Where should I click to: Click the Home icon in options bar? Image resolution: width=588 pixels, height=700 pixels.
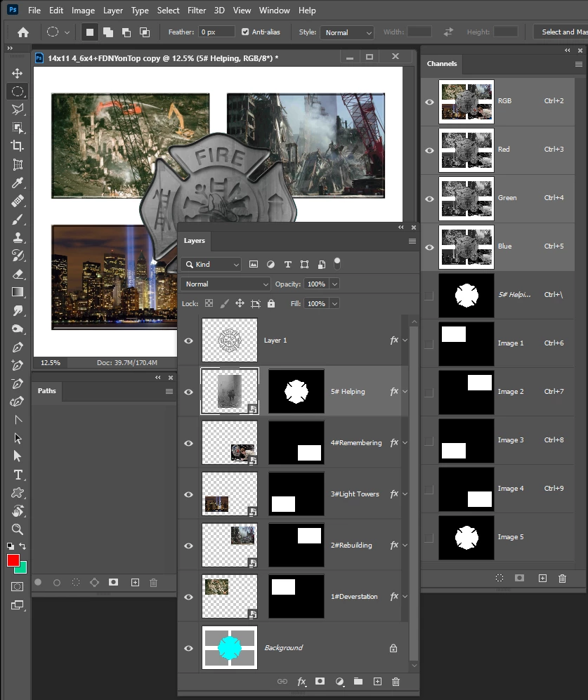(x=22, y=32)
